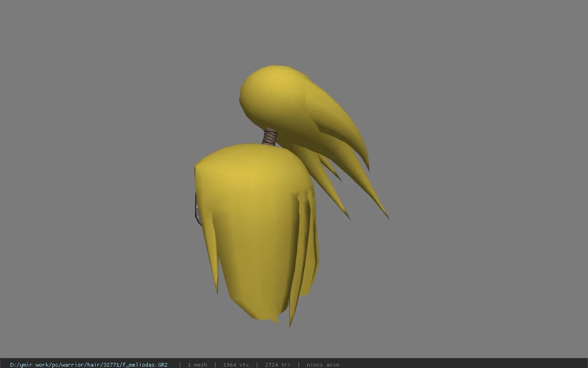Click the "1 mesh" status bar entry
The image size is (588, 368).
click(x=197, y=365)
